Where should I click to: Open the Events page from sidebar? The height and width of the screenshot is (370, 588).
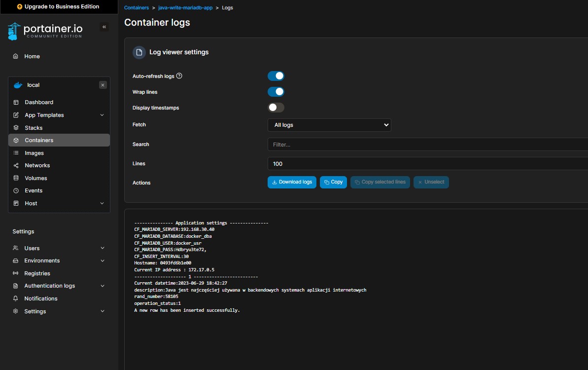(x=34, y=190)
